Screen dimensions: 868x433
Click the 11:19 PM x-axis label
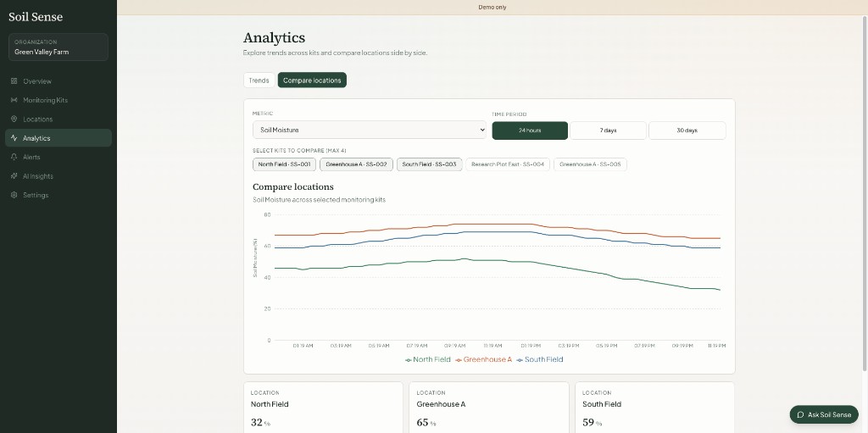(716, 346)
